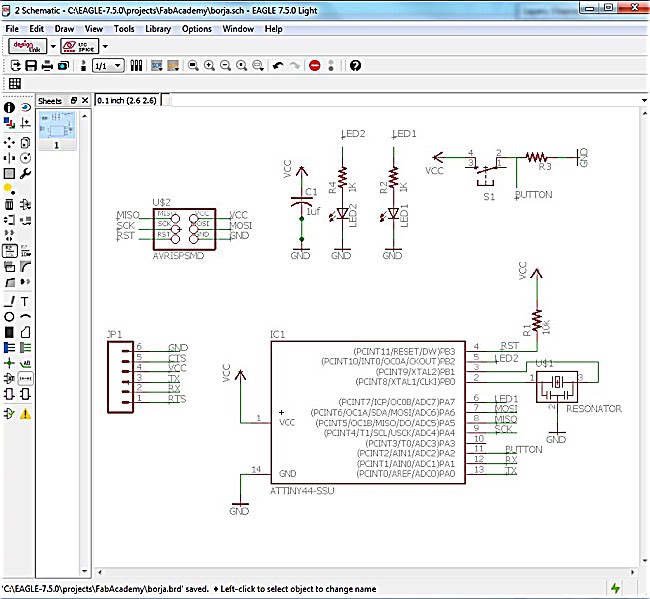This screenshot has height=599, width=650.
Task: Click the Zoom to fit icon
Action: (x=193, y=65)
